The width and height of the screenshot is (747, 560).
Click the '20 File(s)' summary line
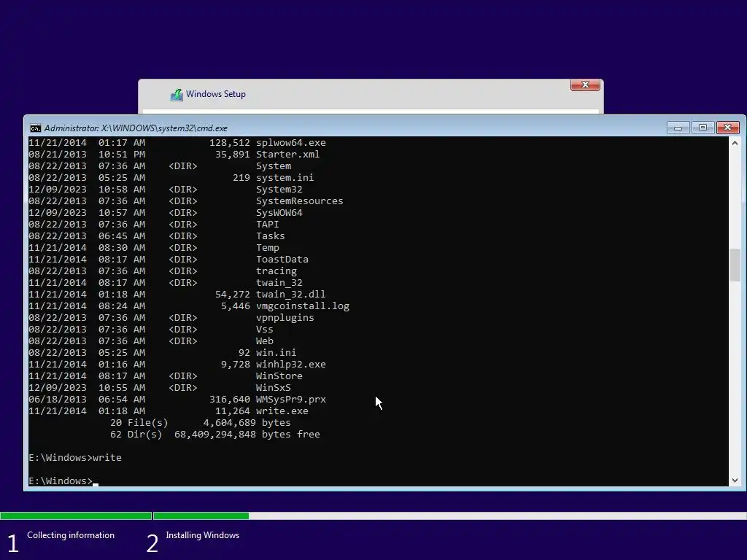pos(200,422)
